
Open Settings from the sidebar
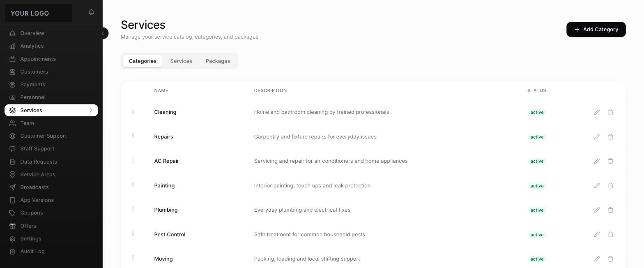(x=51, y=238)
